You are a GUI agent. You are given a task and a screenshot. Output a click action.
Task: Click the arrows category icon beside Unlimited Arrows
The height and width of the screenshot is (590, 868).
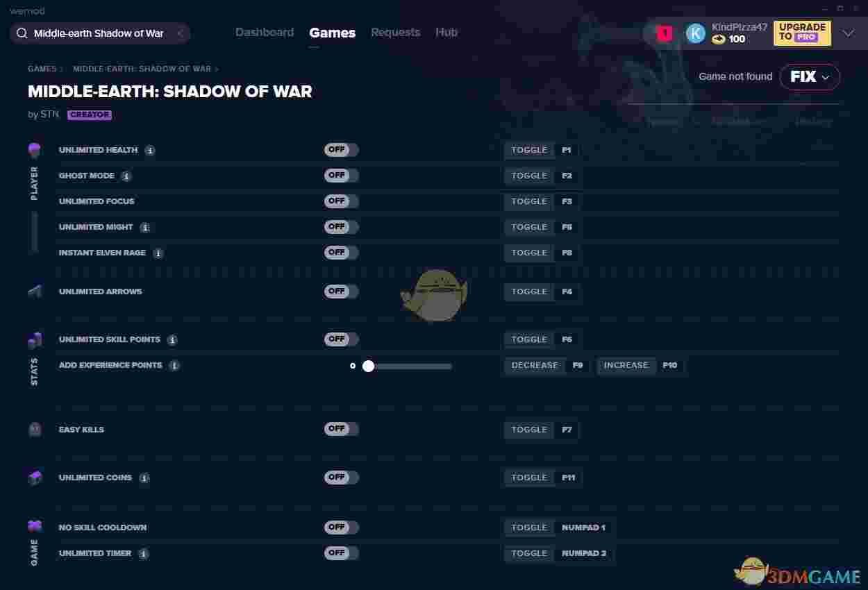(35, 292)
